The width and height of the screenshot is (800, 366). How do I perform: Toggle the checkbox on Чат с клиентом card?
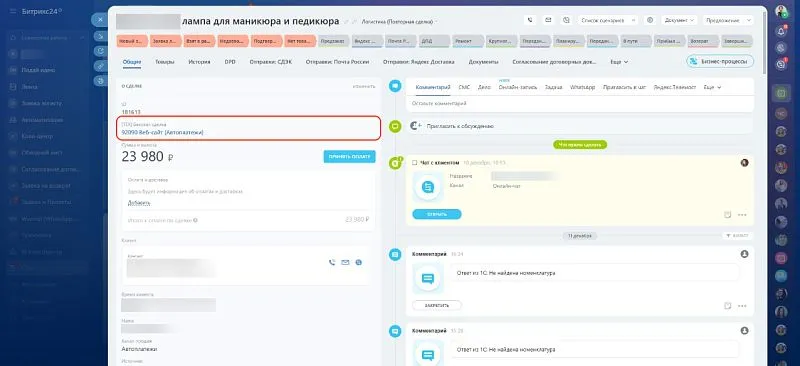click(x=415, y=163)
